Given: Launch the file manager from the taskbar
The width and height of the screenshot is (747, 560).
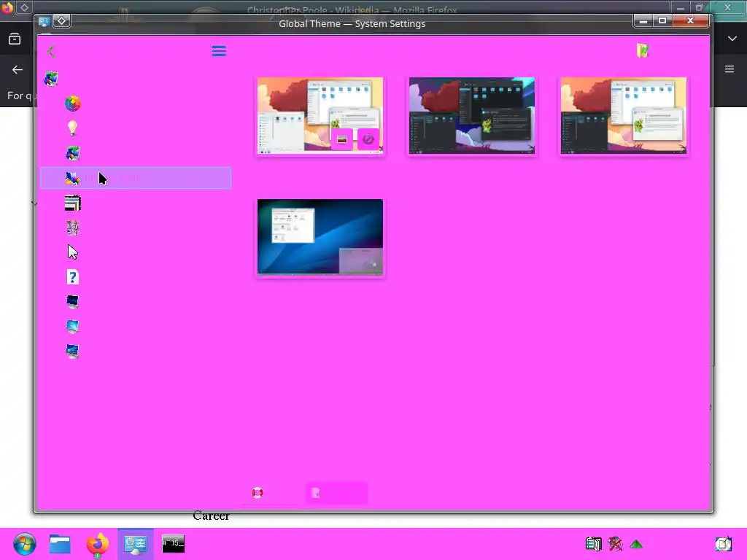Looking at the screenshot, I should [x=60, y=544].
